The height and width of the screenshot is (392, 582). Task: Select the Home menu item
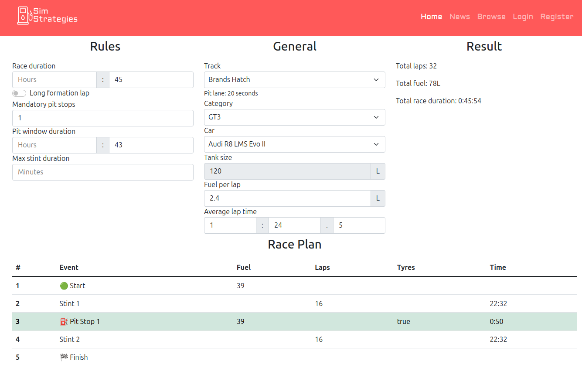[431, 17]
